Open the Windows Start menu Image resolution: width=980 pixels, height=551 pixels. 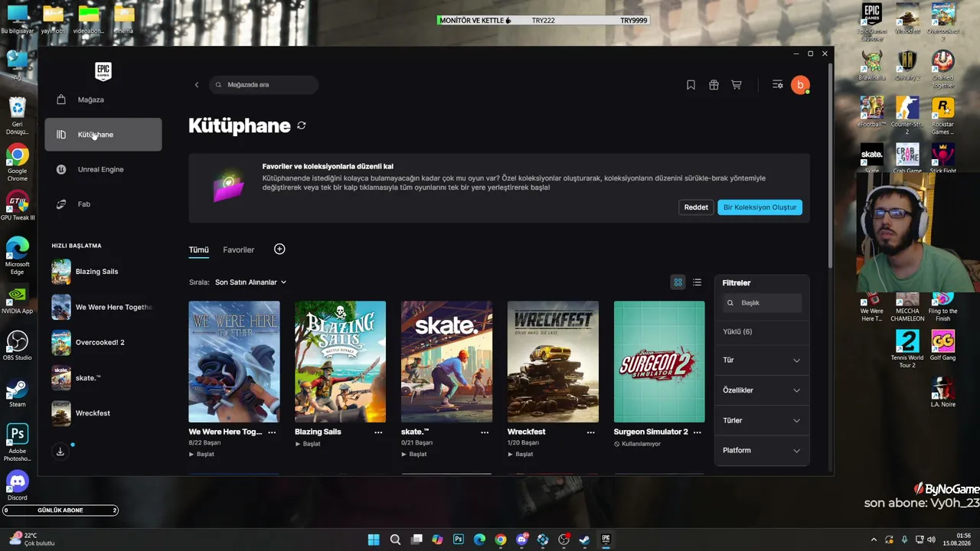374,540
